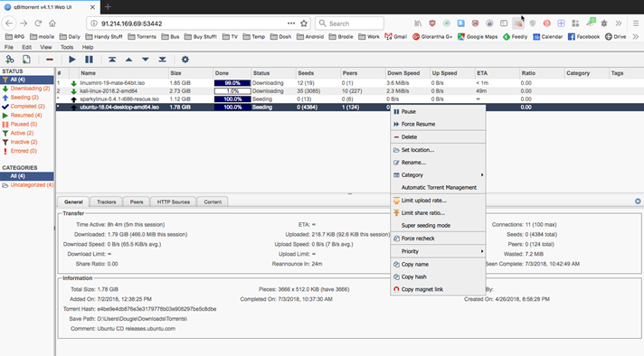Click the Pause toolbar icon

click(x=89, y=60)
